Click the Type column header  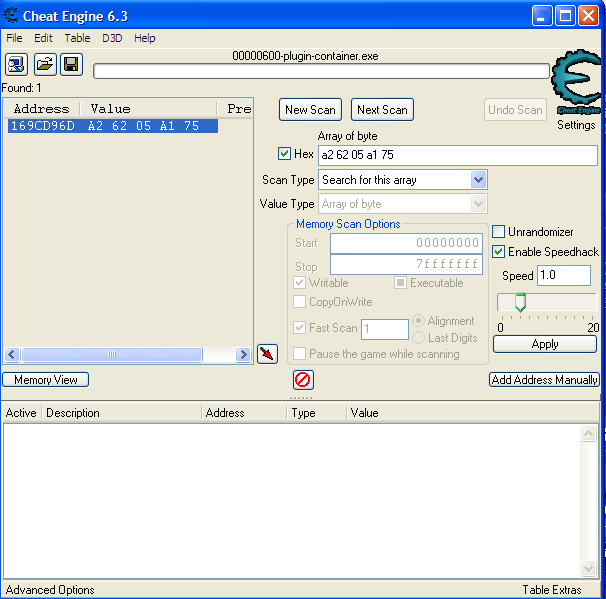click(x=316, y=413)
